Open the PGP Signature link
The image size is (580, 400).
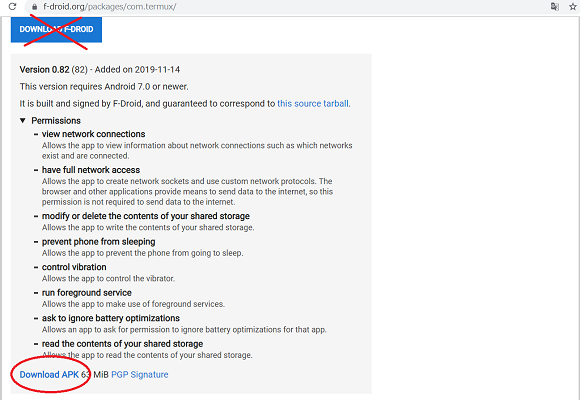click(x=139, y=374)
